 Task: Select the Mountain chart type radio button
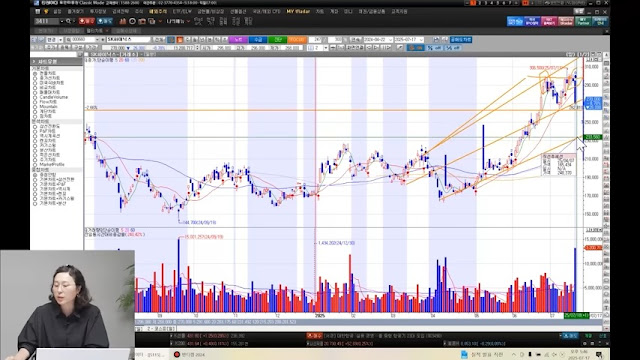tap(35, 107)
